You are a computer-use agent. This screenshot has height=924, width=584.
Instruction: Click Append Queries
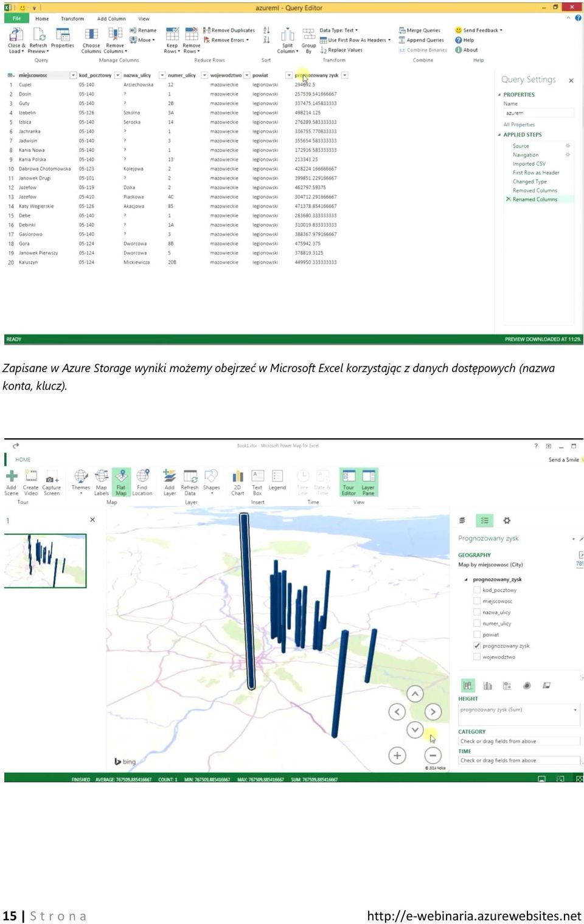tap(421, 40)
